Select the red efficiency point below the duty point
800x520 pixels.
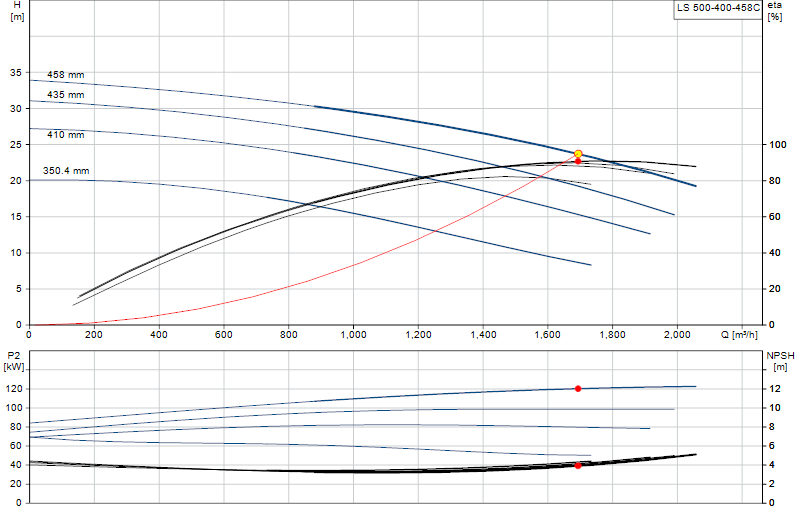click(578, 161)
